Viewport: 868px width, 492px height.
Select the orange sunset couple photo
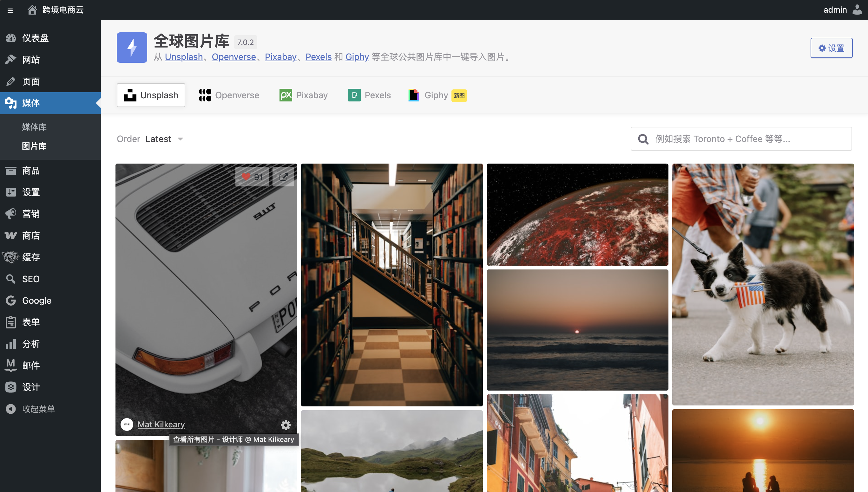[x=763, y=451]
